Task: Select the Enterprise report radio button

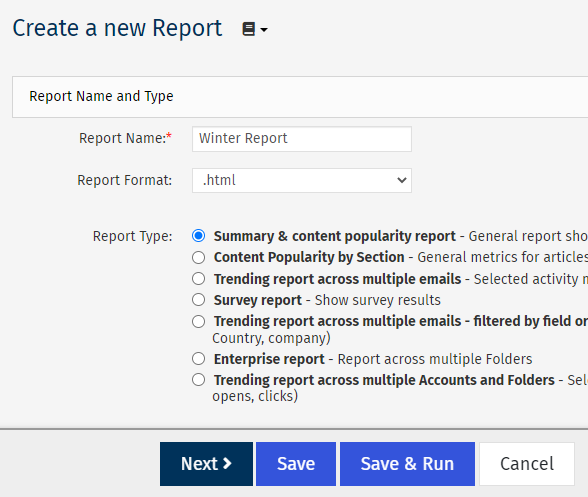Action: [x=198, y=359]
